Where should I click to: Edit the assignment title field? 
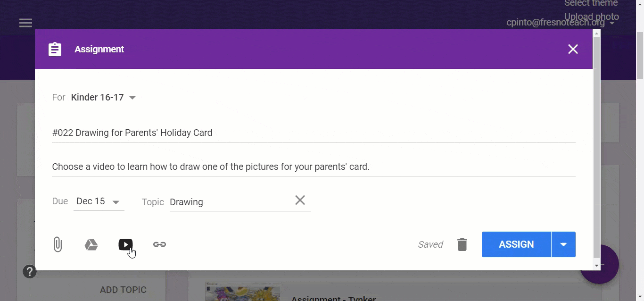tap(313, 133)
